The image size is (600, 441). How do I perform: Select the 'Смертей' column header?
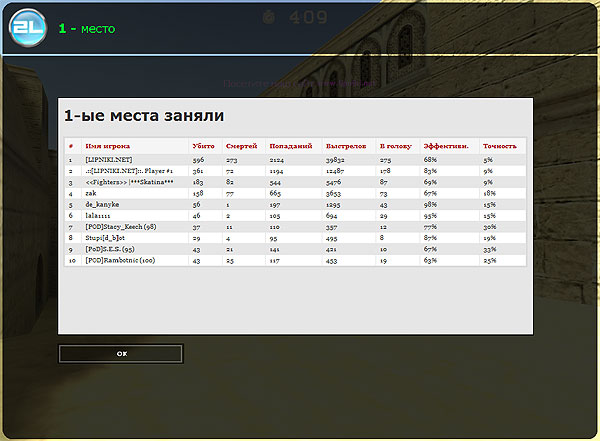click(x=241, y=146)
